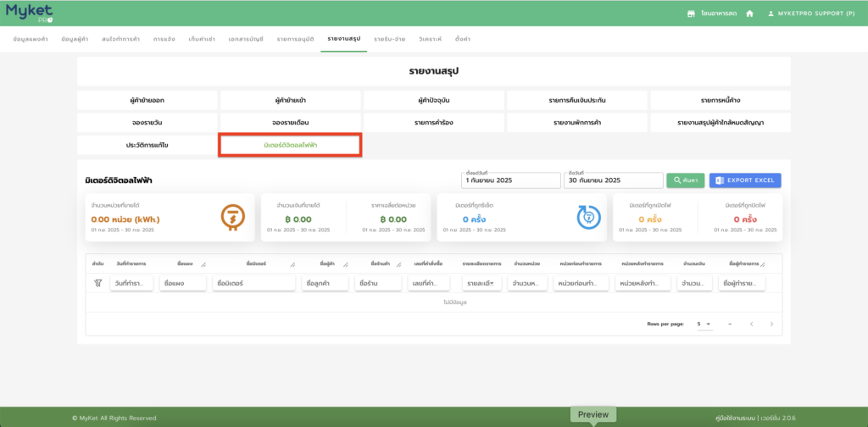
Task: Go to next page chevron in pagination
Action: [x=771, y=324]
